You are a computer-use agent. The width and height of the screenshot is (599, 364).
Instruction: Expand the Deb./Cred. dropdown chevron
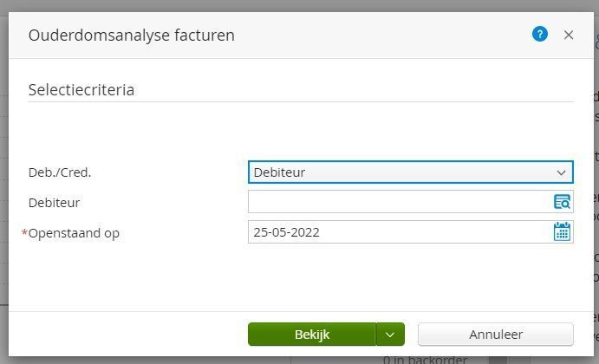pyautogui.click(x=561, y=172)
